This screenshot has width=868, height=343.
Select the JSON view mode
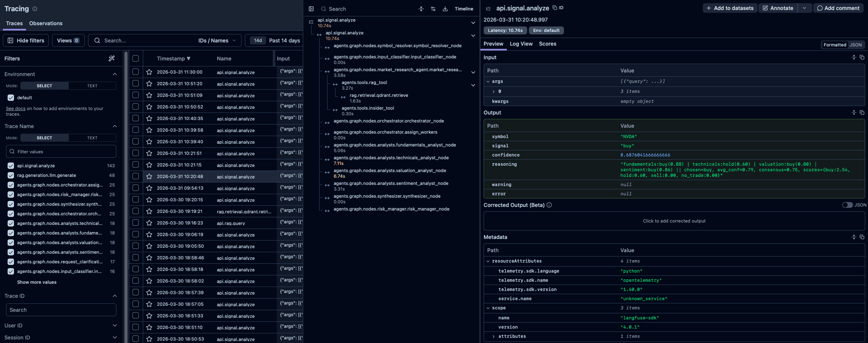pyautogui.click(x=856, y=45)
